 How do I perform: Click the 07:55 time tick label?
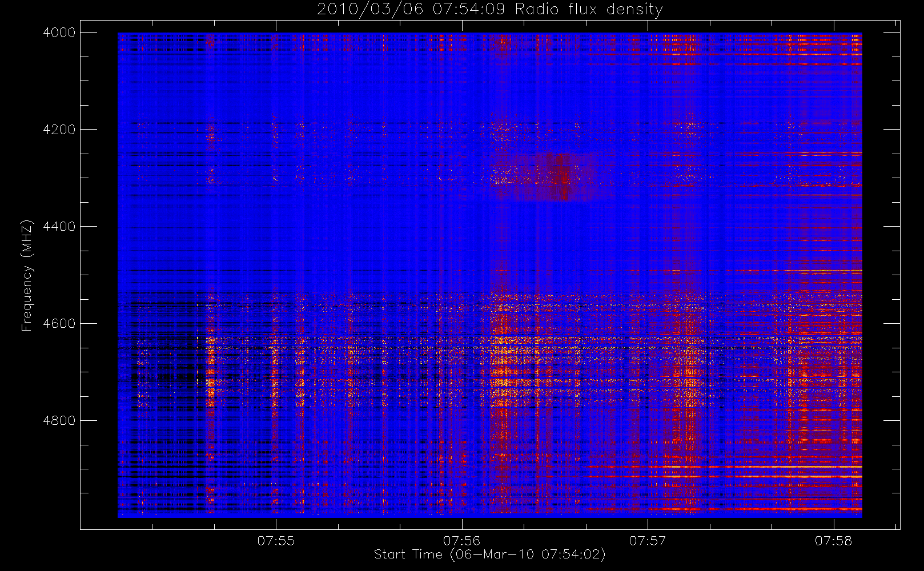(276, 541)
